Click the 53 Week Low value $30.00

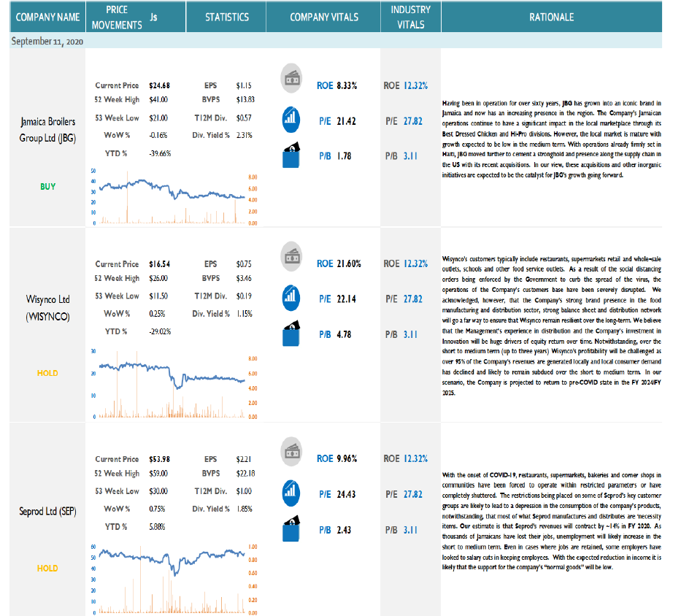coord(158,491)
